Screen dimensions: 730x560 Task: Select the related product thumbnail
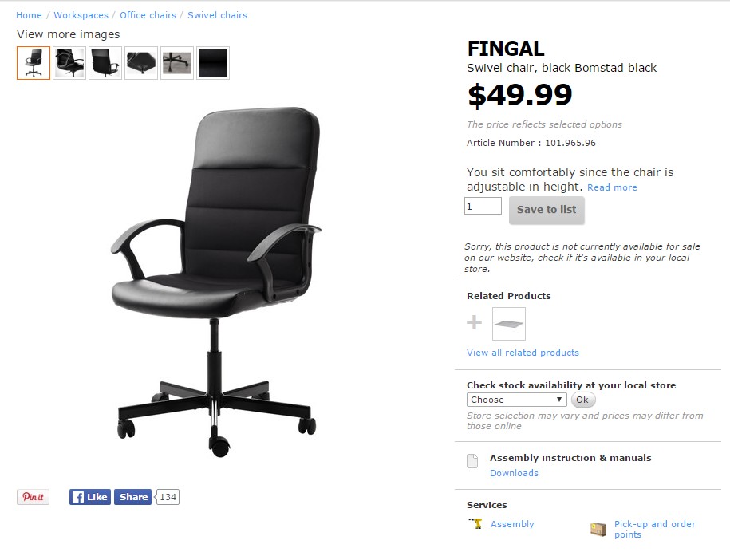point(509,324)
